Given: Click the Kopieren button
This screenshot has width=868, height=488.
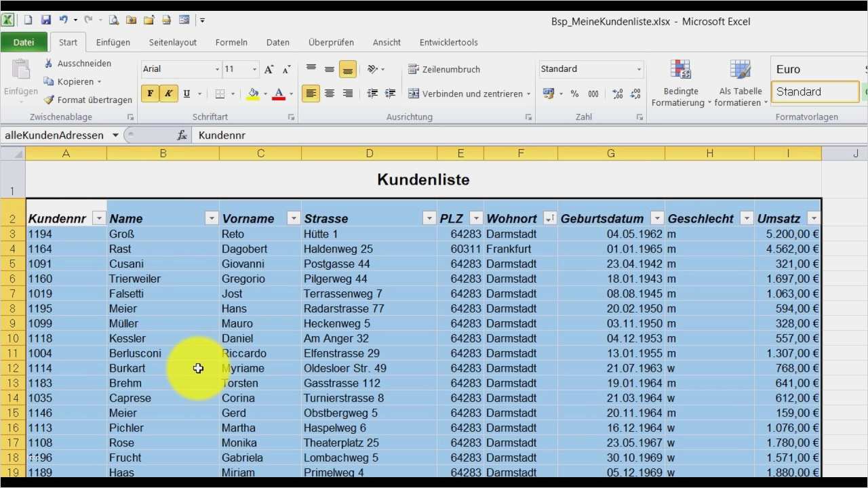Looking at the screenshot, I should [71, 81].
